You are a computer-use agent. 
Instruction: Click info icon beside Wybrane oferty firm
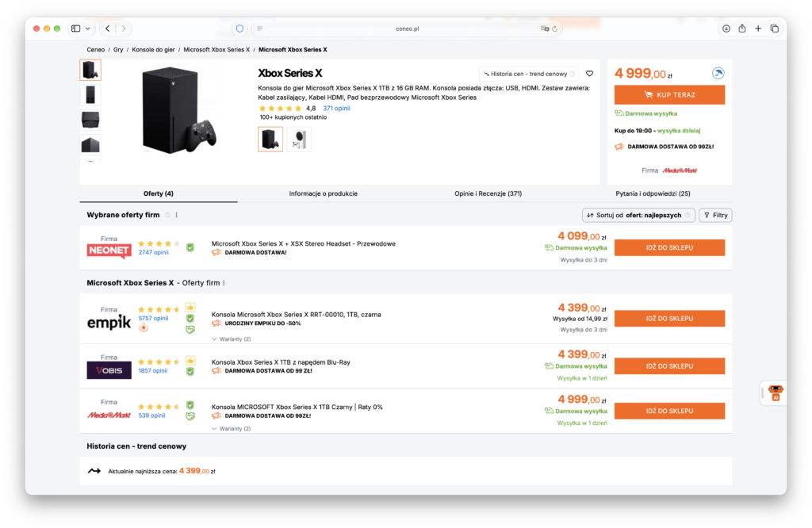point(167,215)
